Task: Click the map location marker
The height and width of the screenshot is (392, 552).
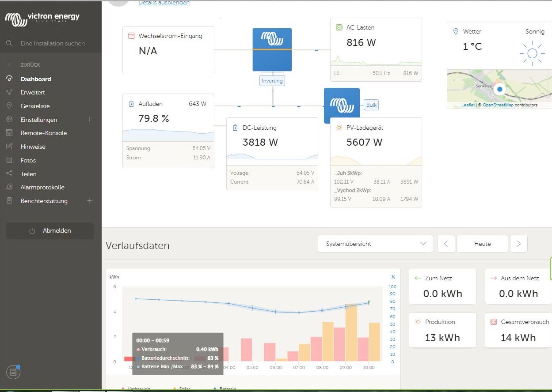Action: point(500,89)
